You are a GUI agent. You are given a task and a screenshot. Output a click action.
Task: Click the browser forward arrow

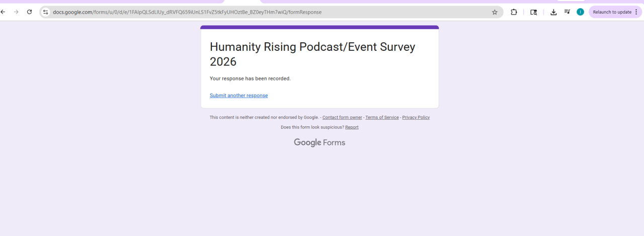(16, 12)
